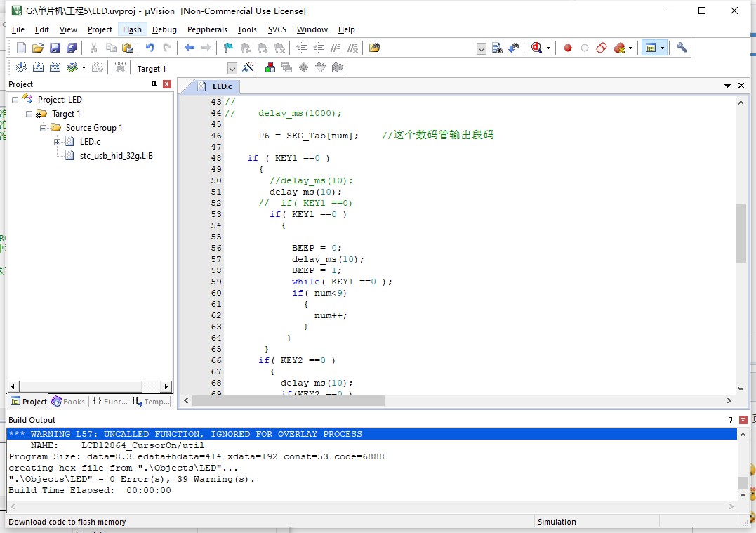The height and width of the screenshot is (533, 756).
Task: Uncomment the selection via the toolbar icon
Action: click(x=353, y=48)
